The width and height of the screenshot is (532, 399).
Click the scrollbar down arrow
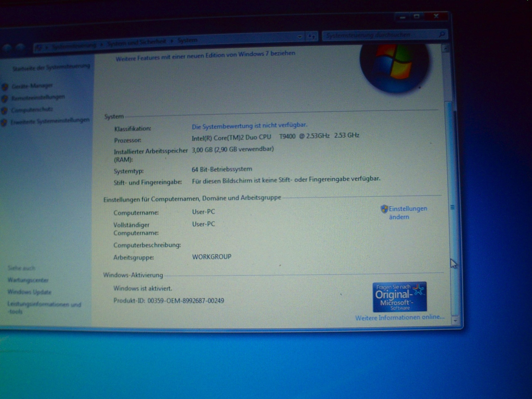pos(455,320)
